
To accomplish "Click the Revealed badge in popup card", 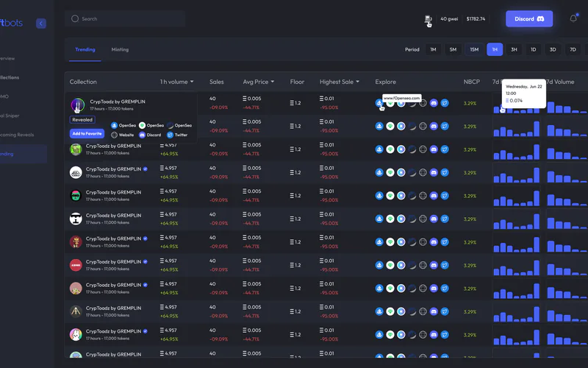I will point(82,120).
